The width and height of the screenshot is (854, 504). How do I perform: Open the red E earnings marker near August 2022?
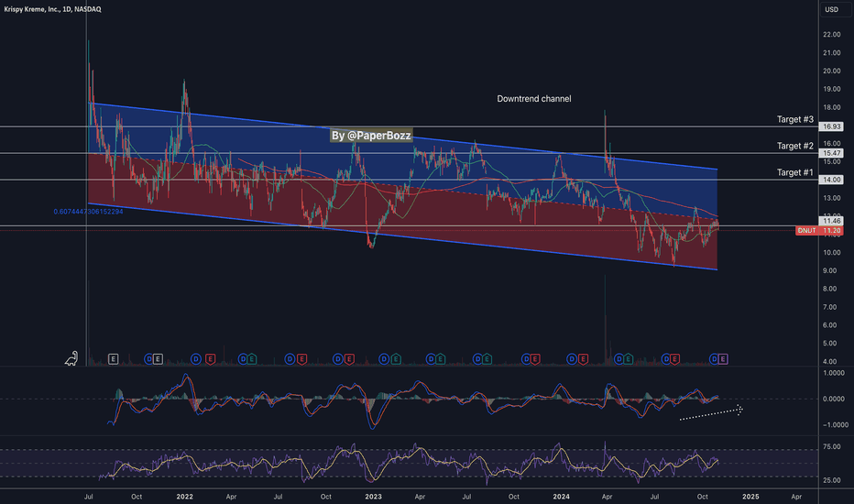[301, 359]
